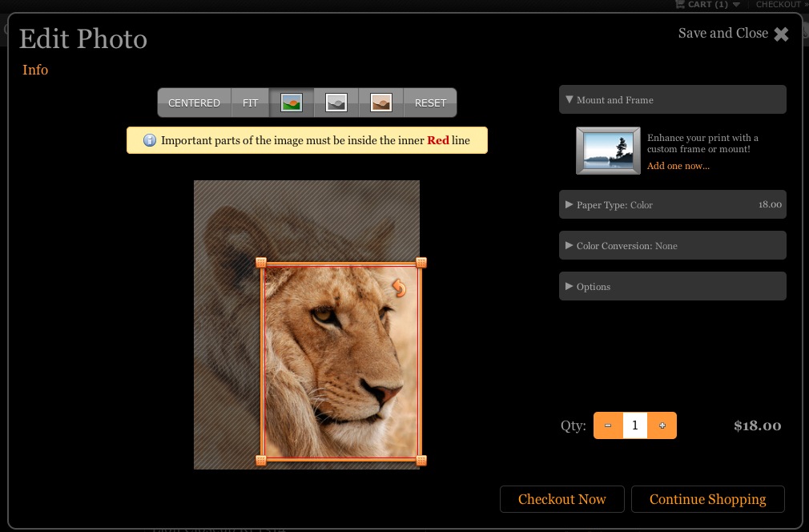809x532 pixels.
Task: Increase quantity with the plus button
Action: 662,425
